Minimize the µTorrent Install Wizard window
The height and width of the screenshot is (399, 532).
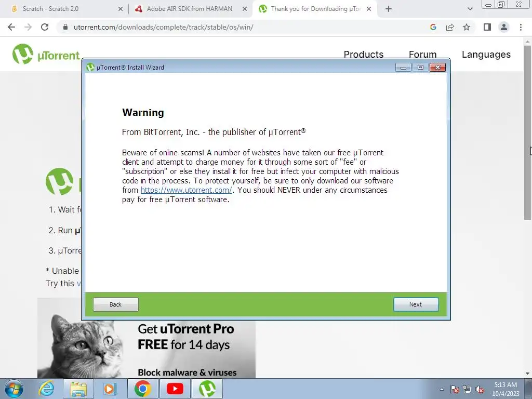[x=403, y=68]
